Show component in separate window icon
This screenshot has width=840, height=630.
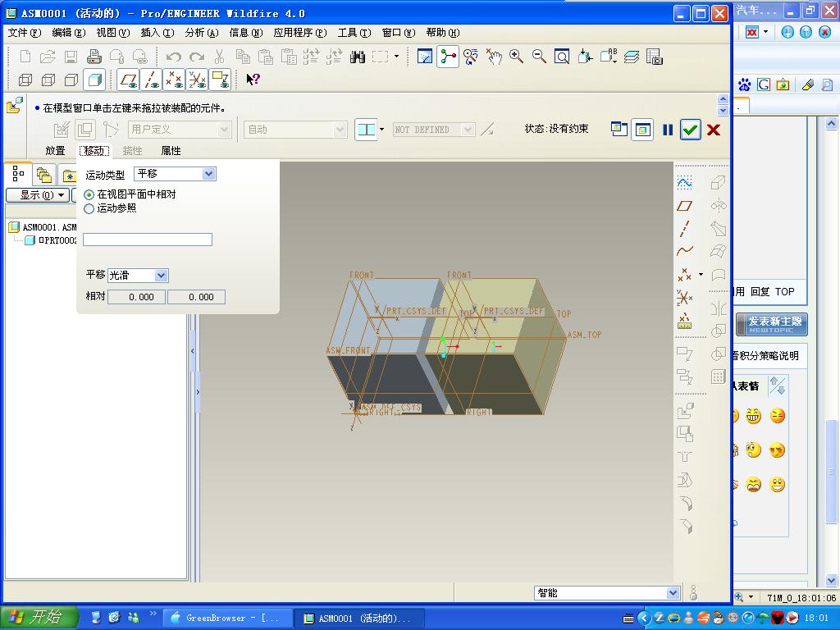point(619,129)
